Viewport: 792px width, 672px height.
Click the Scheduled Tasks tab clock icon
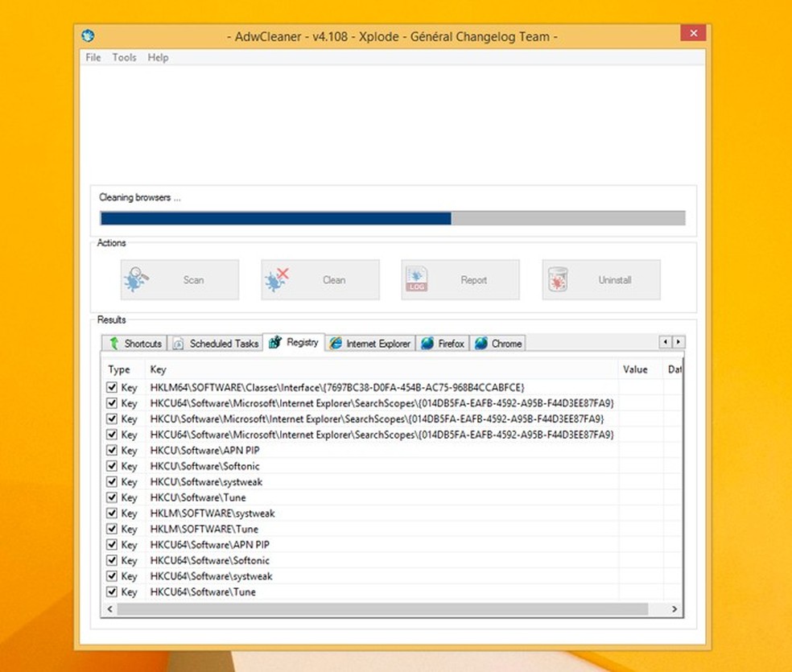coord(178,344)
